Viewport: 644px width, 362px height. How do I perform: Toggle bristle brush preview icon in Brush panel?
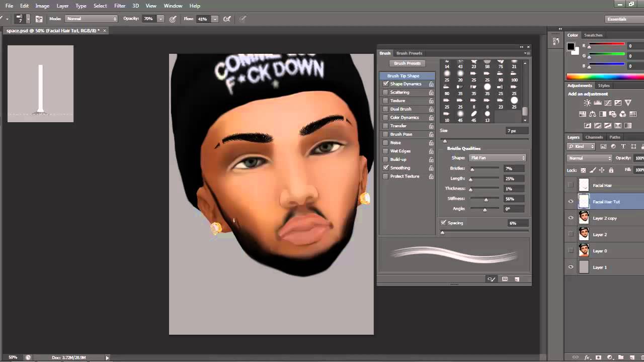click(492, 279)
